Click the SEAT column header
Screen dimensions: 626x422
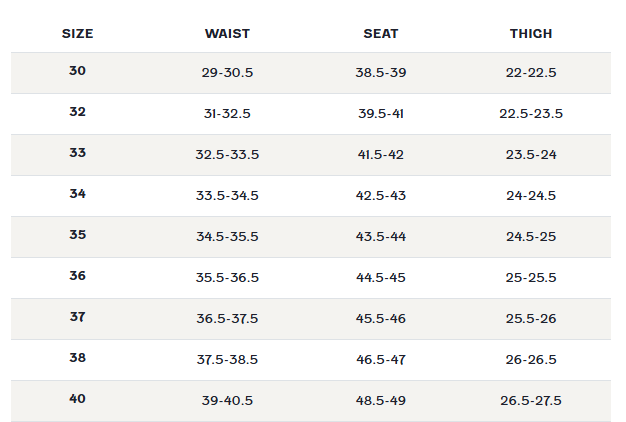[381, 34]
